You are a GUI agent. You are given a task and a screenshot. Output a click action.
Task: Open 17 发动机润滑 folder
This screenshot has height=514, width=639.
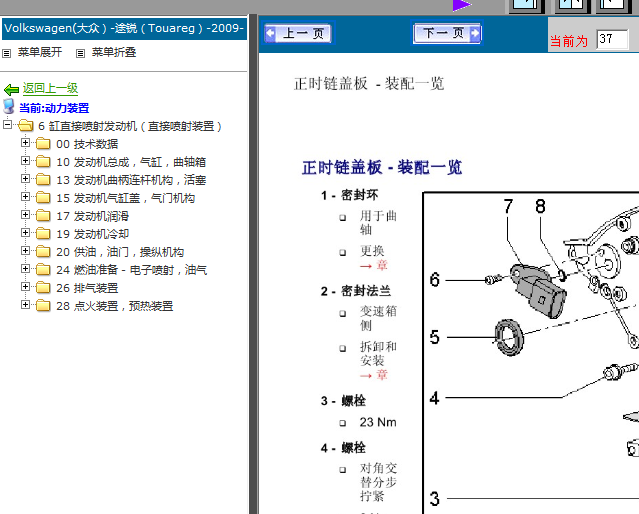(93, 216)
